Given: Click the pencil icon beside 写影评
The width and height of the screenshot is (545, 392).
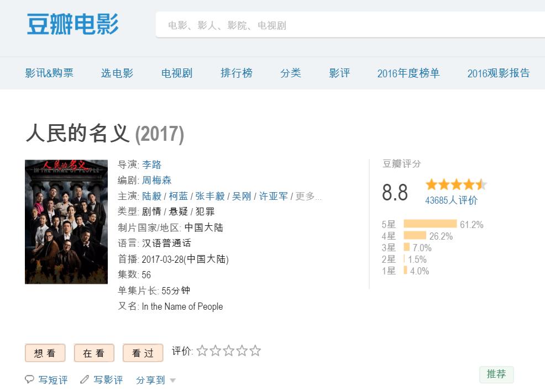Looking at the screenshot, I should (x=85, y=380).
